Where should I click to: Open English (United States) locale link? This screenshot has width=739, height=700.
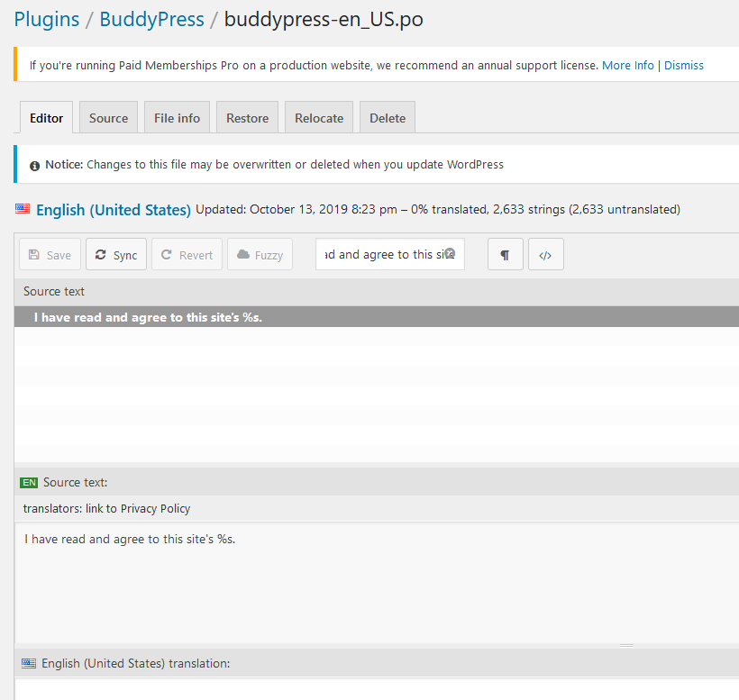coord(114,210)
